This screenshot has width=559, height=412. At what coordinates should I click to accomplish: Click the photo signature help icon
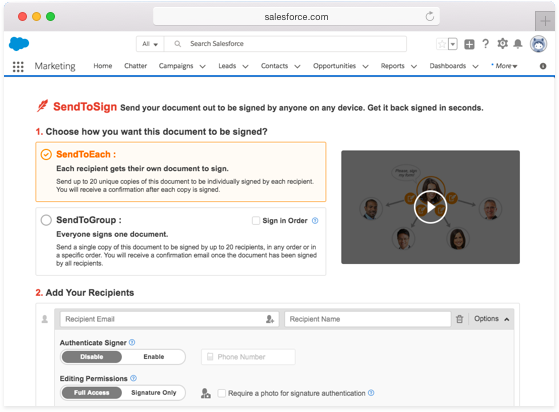click(x=371, y=393)
